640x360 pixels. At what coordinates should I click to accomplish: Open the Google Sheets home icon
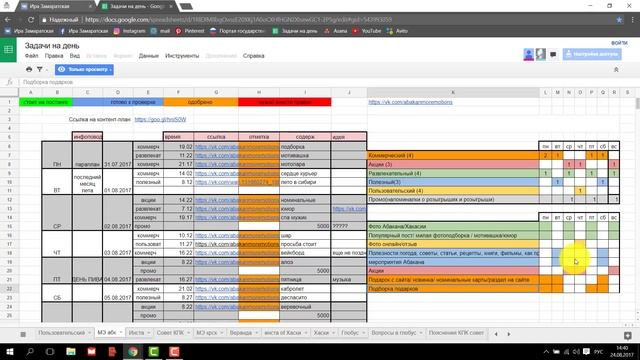pos(8,49)
